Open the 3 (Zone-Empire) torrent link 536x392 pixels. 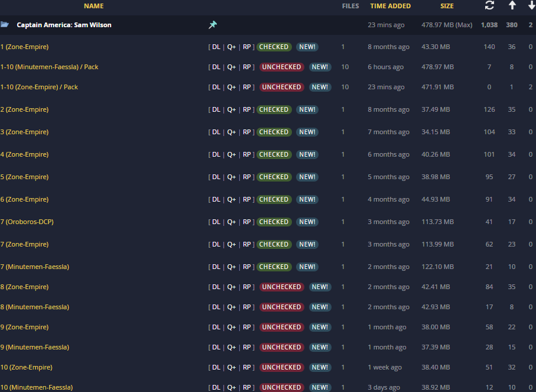pos(25,132)
